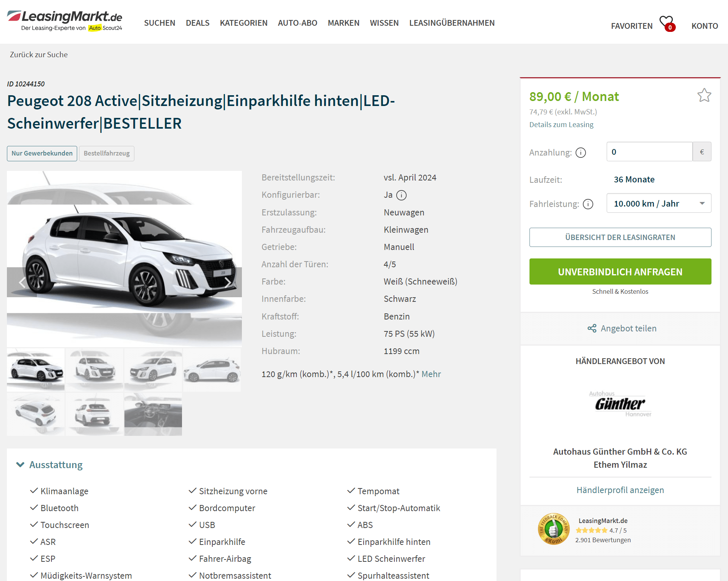Open Händlerprofil anzeigen link

tap(620, 490)
